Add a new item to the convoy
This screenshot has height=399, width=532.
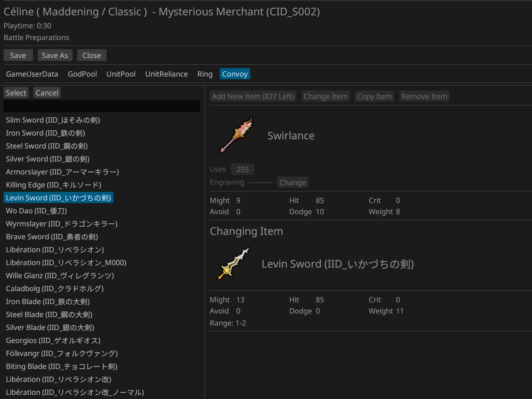253,96
